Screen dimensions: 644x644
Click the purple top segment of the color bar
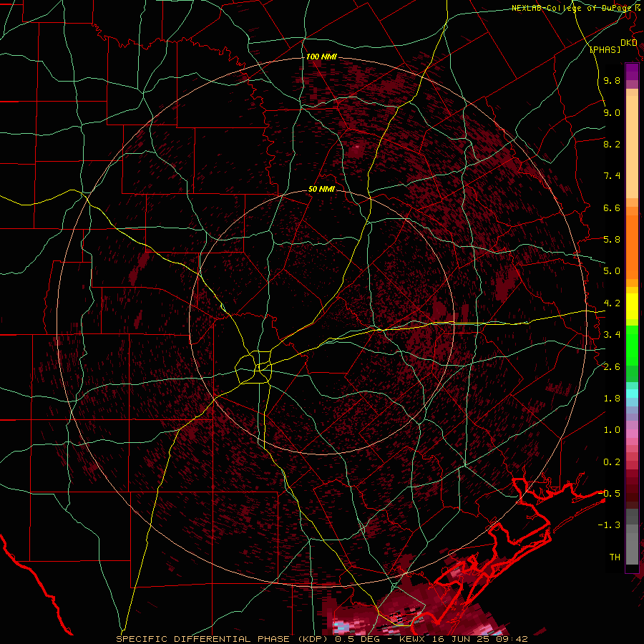click(632, 72)
